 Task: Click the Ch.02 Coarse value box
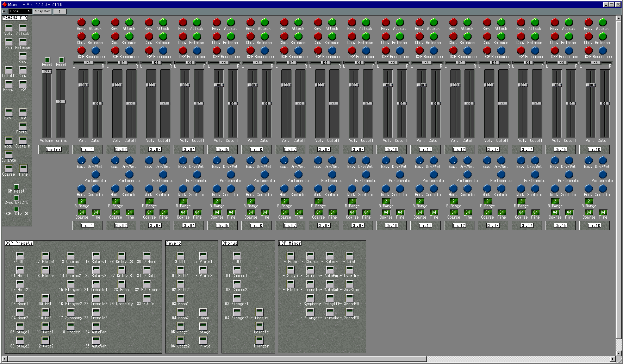pyautogui.click(x=116, y=212)
